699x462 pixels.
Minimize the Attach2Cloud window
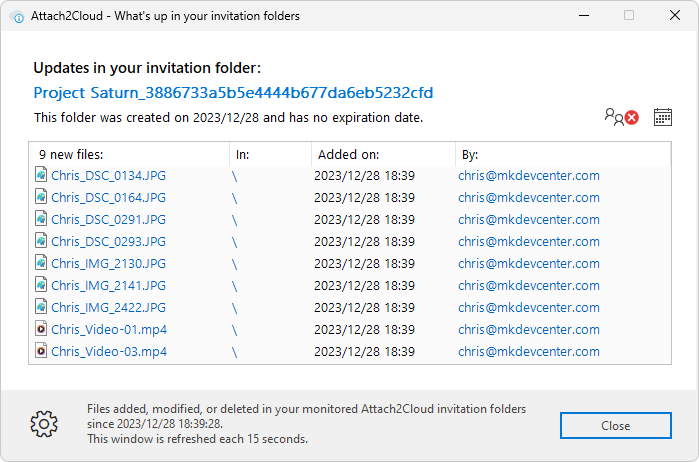tap(584, 16)
